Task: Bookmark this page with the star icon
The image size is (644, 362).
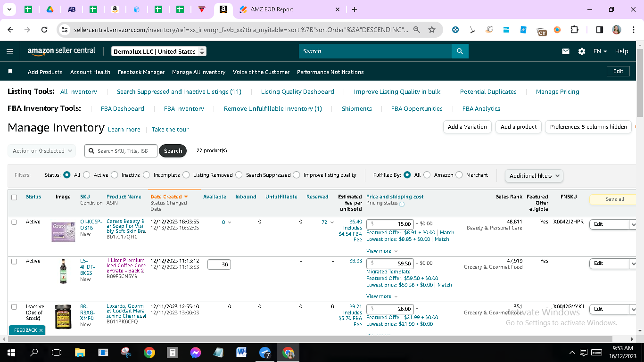Action: [x=432, y=30]
